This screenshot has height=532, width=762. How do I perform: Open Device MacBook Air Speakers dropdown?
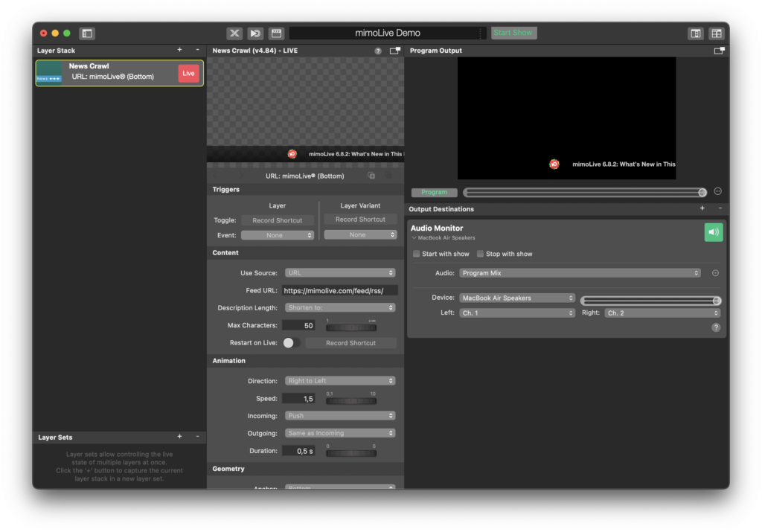pyautogui.click(x=517, y=298)
